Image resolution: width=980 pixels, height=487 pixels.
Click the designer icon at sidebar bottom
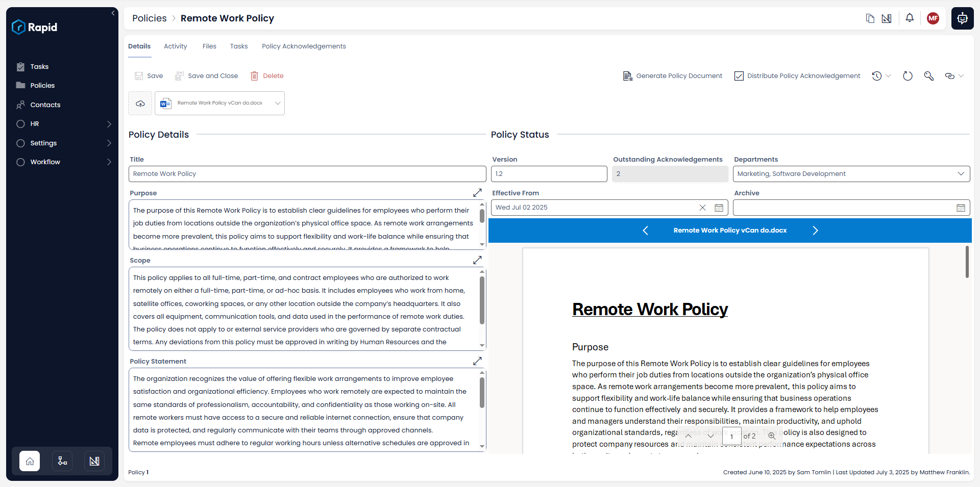94,461
